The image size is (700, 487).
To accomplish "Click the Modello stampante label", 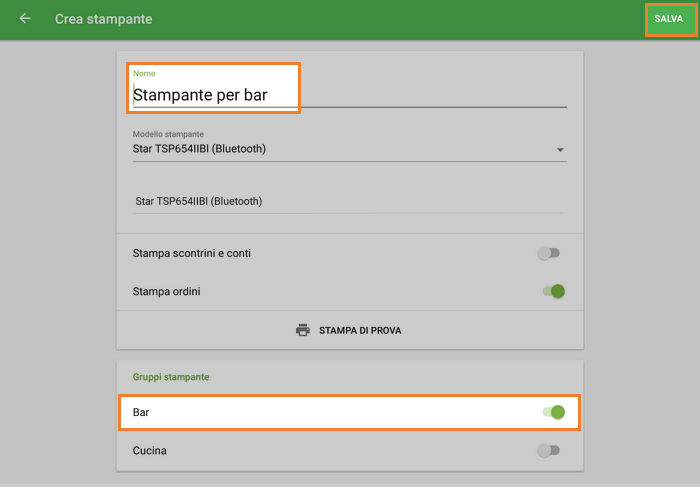I will click(x=168, y=134).
